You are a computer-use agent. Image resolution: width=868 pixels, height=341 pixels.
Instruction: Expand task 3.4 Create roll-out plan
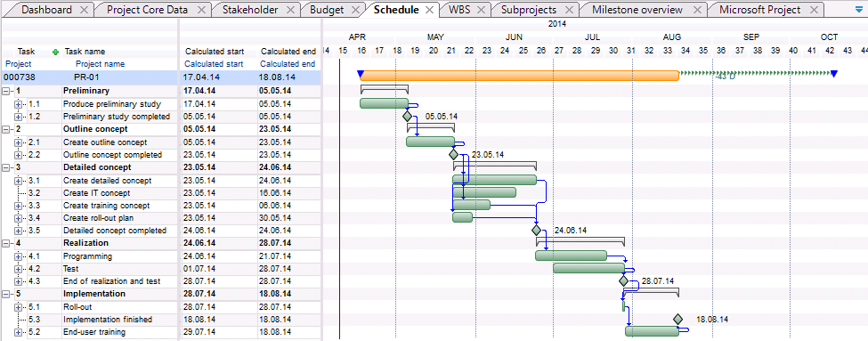tap(19, 218)
